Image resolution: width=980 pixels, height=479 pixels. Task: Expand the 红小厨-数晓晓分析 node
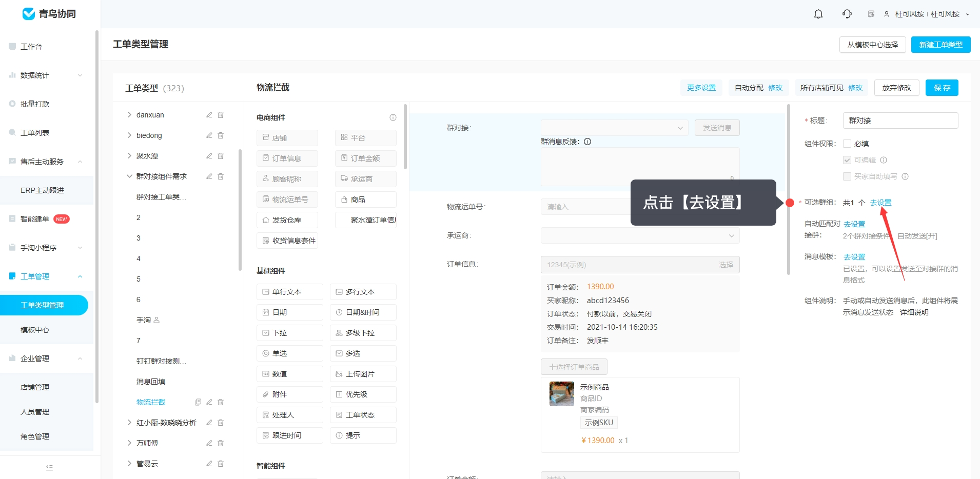coord(129,423)
